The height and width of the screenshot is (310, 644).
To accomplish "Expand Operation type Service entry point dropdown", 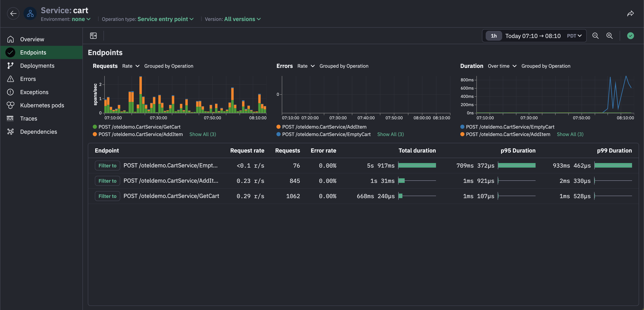I will point(165,19).
